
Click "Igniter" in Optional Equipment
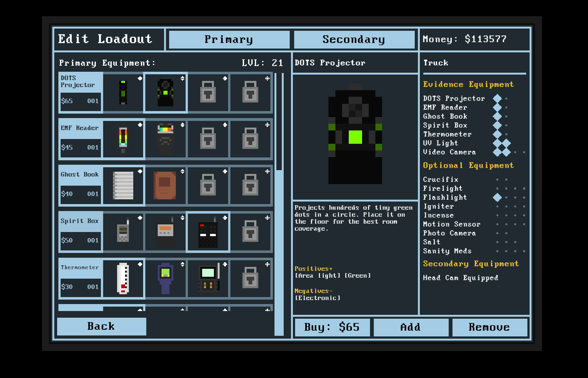click(x=439, y=206)
